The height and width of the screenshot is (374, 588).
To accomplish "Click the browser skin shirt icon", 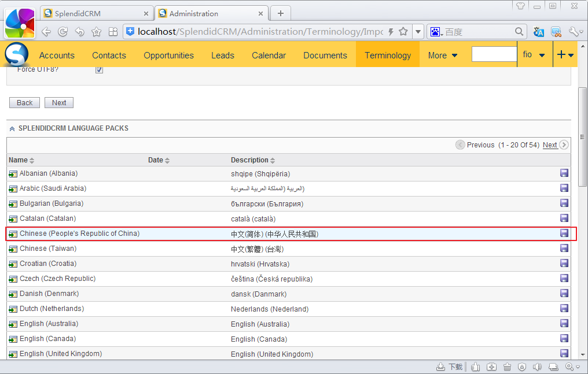I will coord(520,6).
